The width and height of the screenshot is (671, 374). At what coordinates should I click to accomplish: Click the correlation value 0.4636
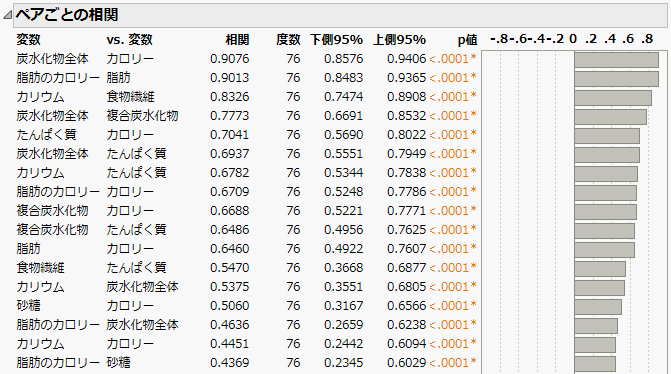point(229,324)
